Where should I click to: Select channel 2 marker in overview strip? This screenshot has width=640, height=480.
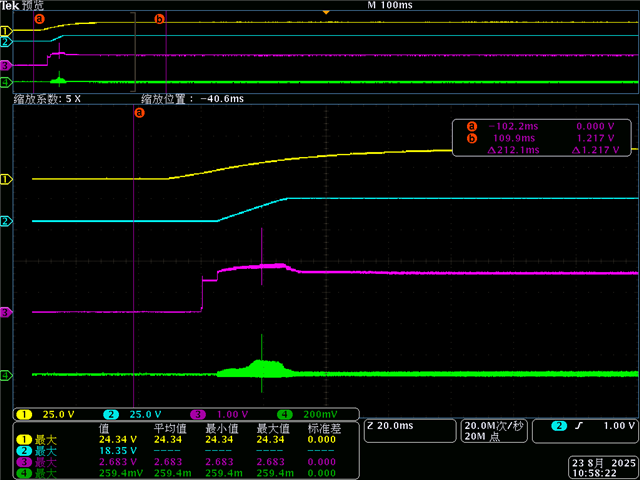(x=6, y=41)
